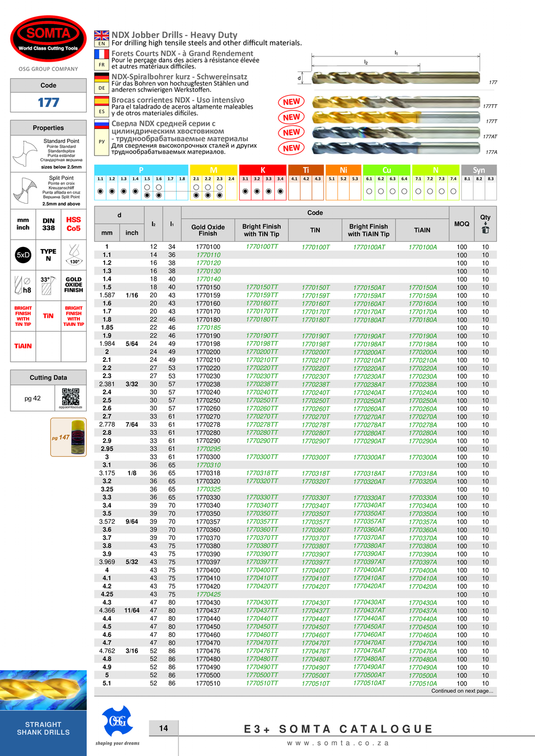The height and width of the screenshot is (756, 535).
Task: Click the blue OSG logo at the bottom
Action: pos(117,721)
